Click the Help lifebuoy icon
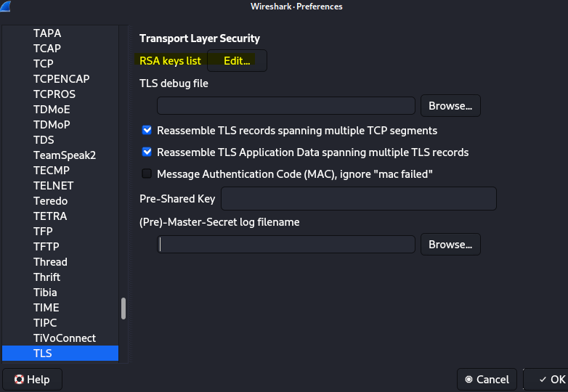The width and height of the screenshot is (568, 392). [19, 380]
